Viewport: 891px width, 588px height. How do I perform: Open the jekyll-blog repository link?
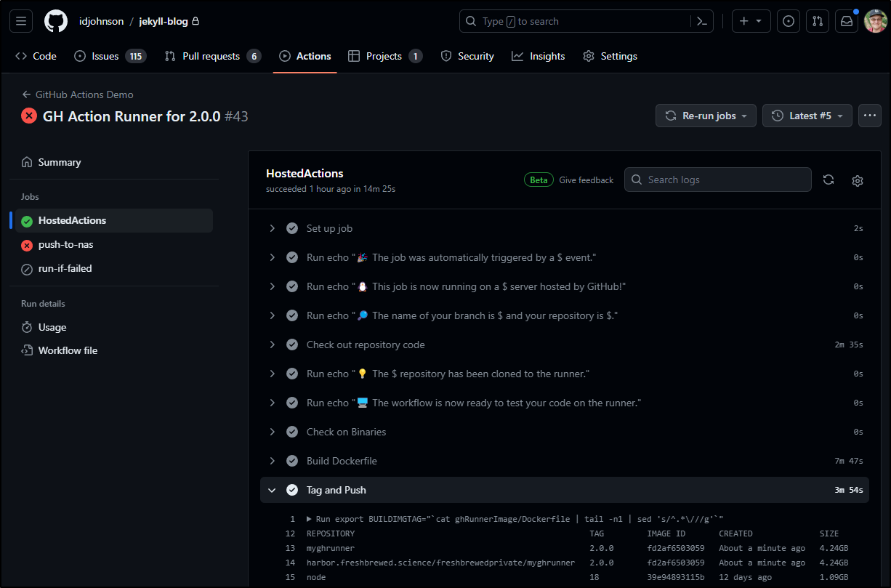[164, 21]
